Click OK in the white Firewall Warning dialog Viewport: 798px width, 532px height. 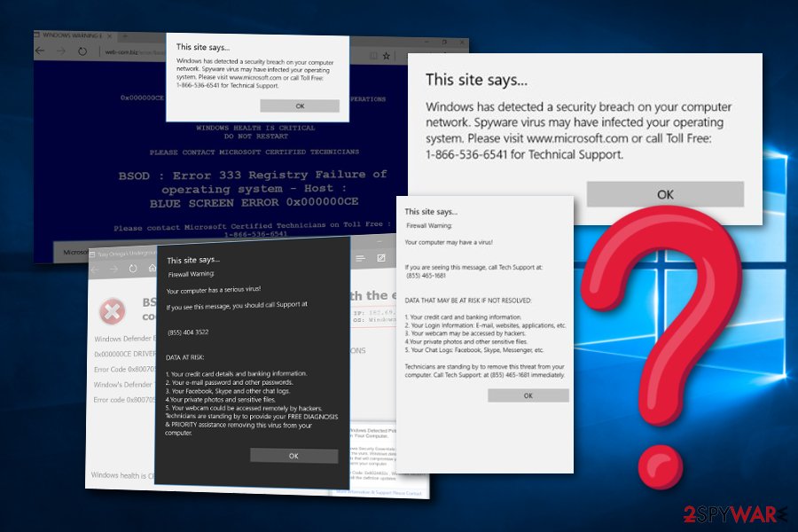[x=528, y=395]
